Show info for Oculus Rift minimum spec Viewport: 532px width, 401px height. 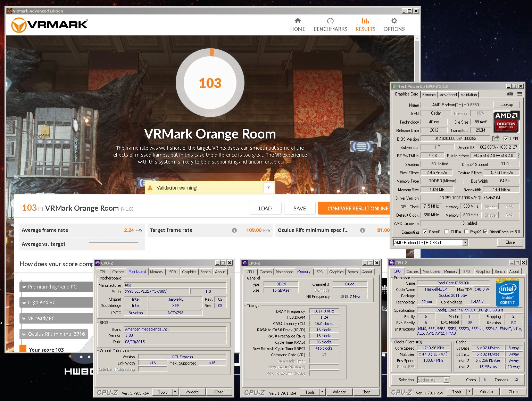click(363, 230)
